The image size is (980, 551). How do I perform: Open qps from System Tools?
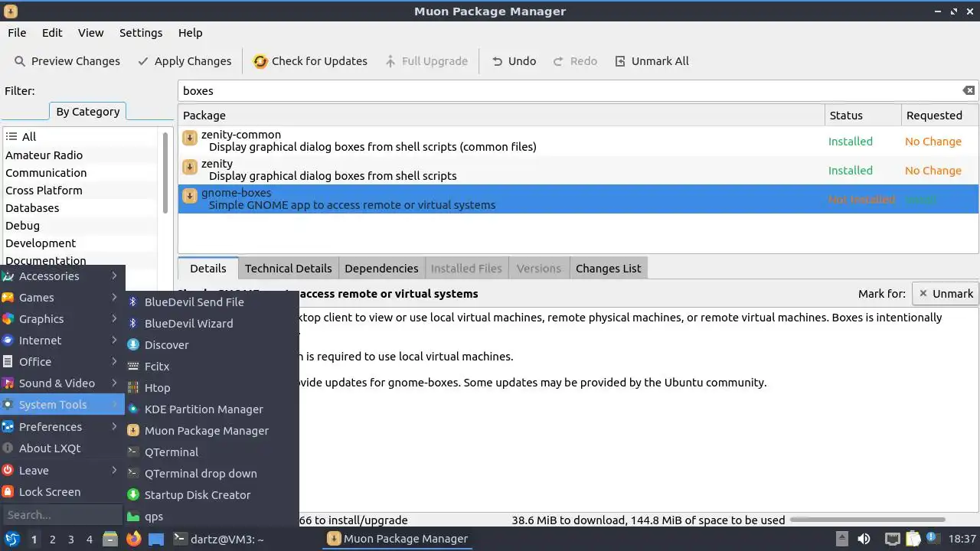click(x=212, y=517)
